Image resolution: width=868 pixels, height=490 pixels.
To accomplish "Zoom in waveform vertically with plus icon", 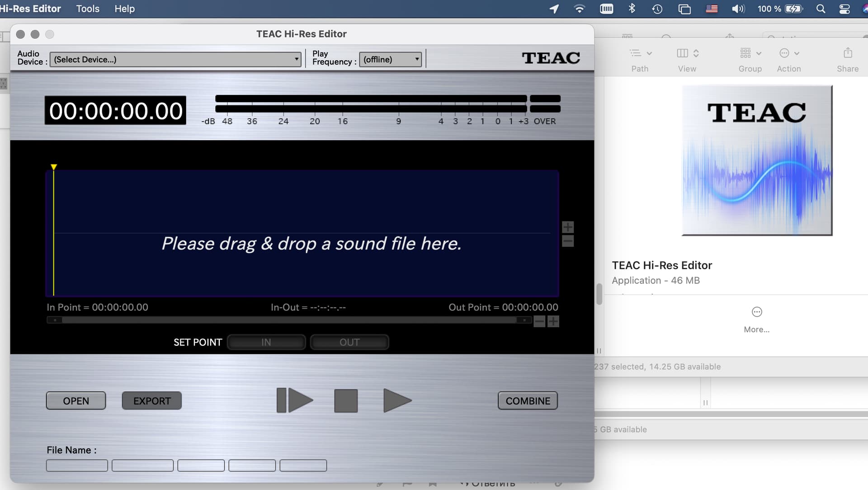I will click(x=568, y=227).
